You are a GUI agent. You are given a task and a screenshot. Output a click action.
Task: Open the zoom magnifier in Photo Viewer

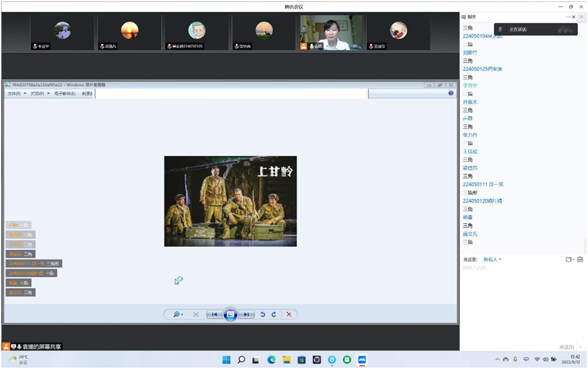[178, 315]
